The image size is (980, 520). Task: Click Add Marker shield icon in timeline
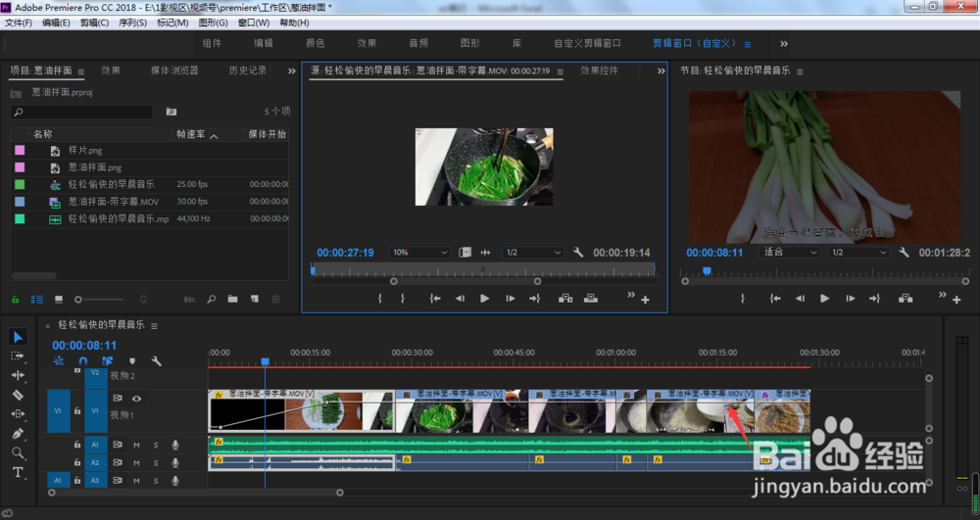click(x=132, y=360)
